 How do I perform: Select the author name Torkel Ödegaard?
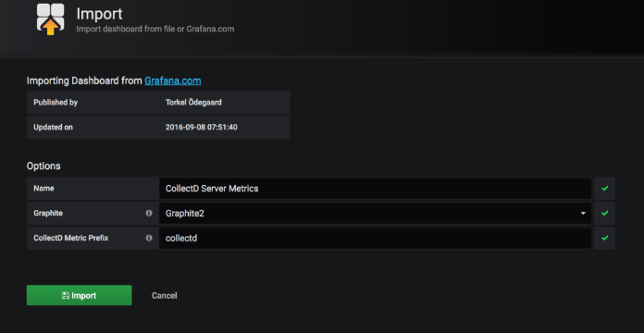(193, 103)
